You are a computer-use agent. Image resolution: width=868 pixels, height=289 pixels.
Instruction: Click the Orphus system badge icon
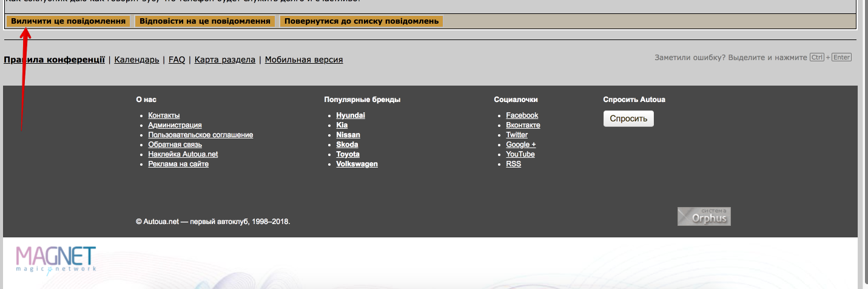click(704, 216)
